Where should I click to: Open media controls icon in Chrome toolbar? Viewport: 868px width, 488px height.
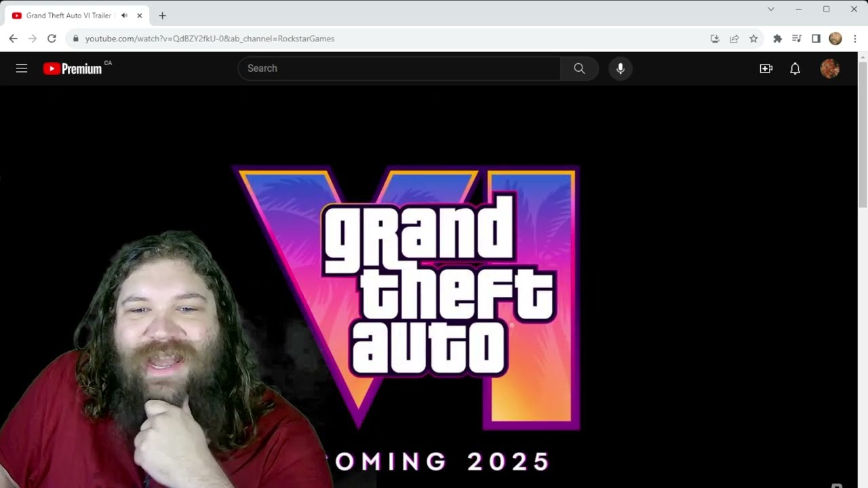(797, 39)
